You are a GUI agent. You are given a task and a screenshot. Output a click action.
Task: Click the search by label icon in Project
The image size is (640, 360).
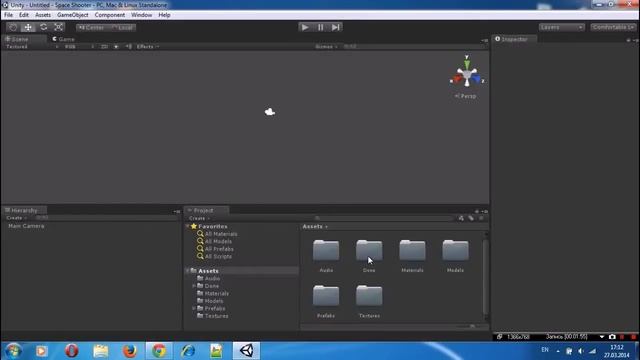471,218
